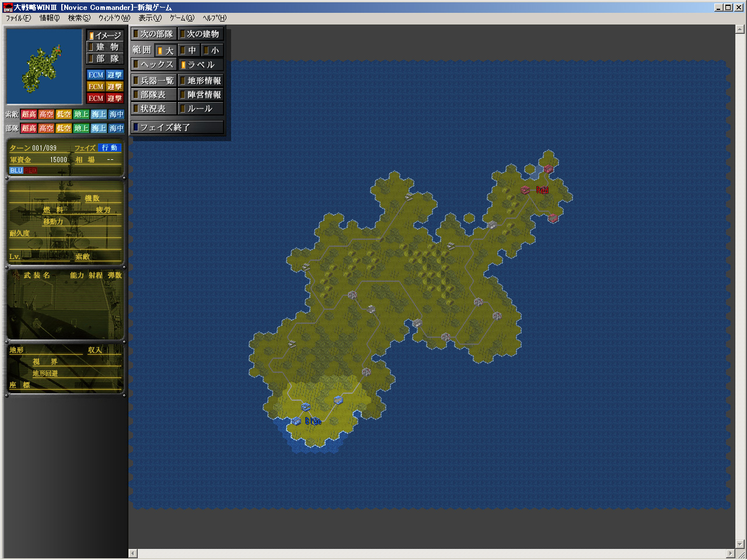Open the 部隊表 unit table
The image size is (747, 560).
tap(154, 95)
